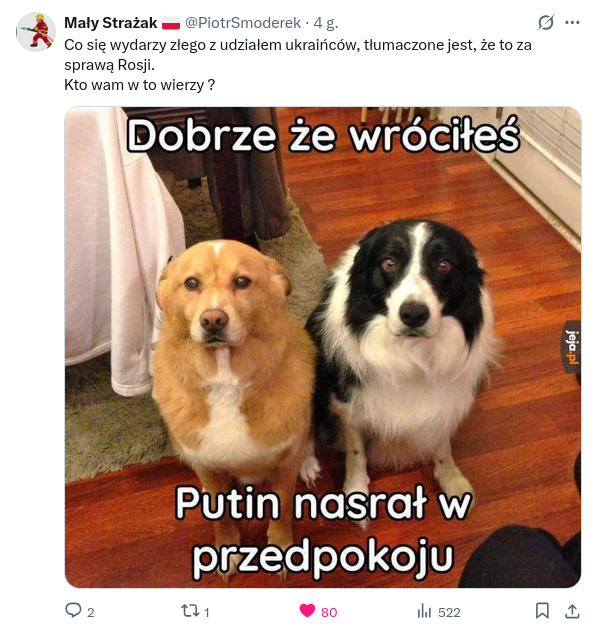Screen dimensions: 598x633
Task: Click the reply count 2
Action: [90, 612]
